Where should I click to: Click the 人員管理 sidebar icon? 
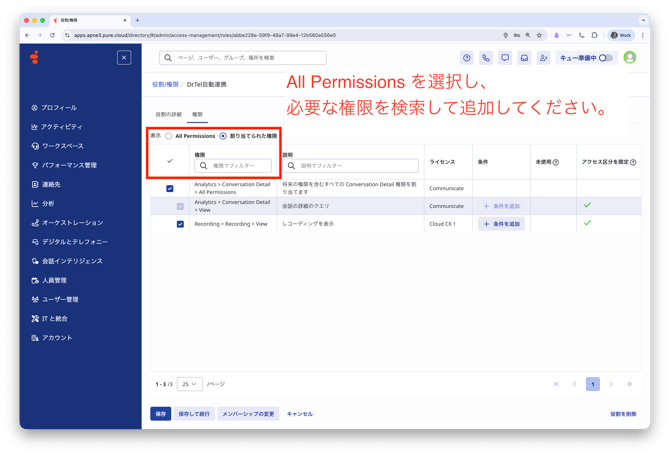[x=35, y=280]
